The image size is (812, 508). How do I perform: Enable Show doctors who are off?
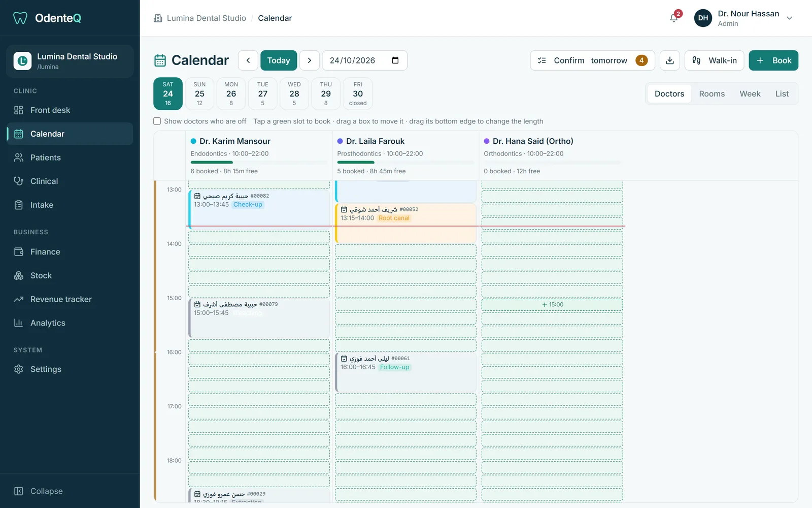[x=157, y=121]
